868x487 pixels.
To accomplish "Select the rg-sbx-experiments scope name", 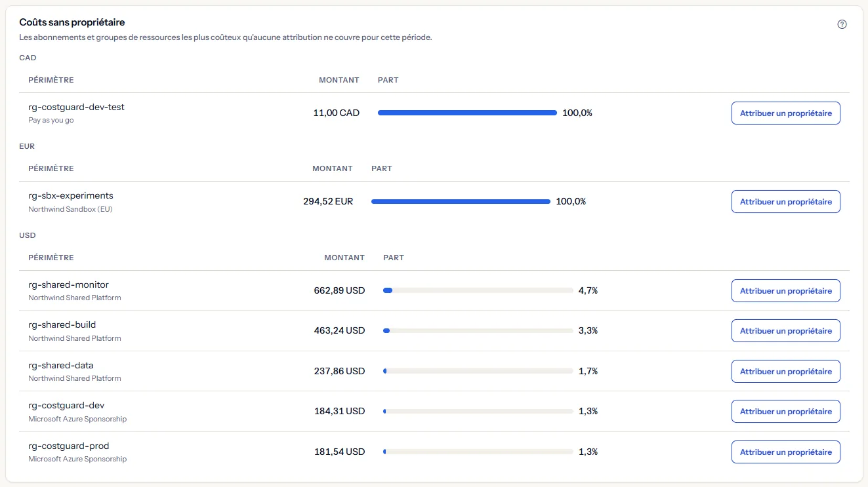I will (x=71, y=195).
